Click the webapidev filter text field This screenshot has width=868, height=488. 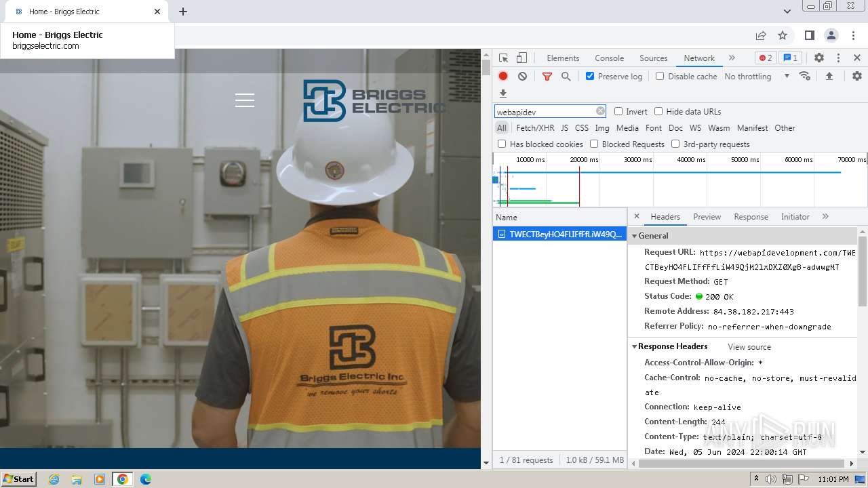point(545,112)
